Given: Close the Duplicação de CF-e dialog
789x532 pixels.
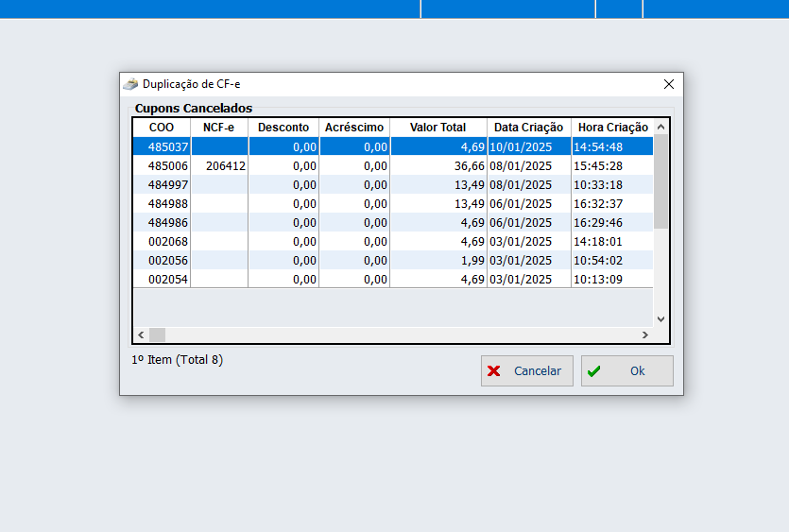Looking at the screenshot, I should [669, 84].
